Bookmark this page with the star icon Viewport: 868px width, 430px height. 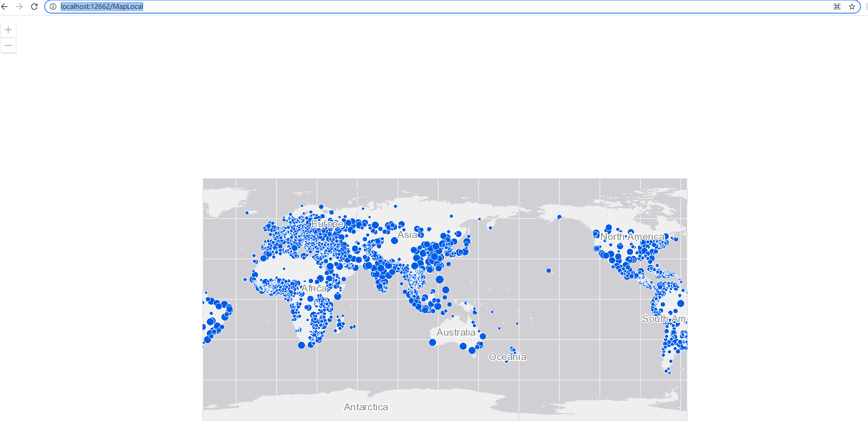852,7
